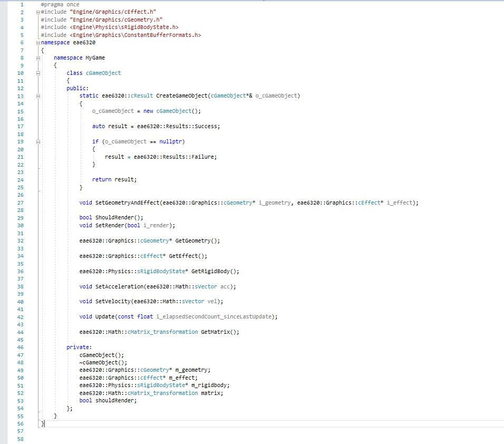Click the 'private:' access specifier
This screenshot has height=444, width=504.
[79, 347]
